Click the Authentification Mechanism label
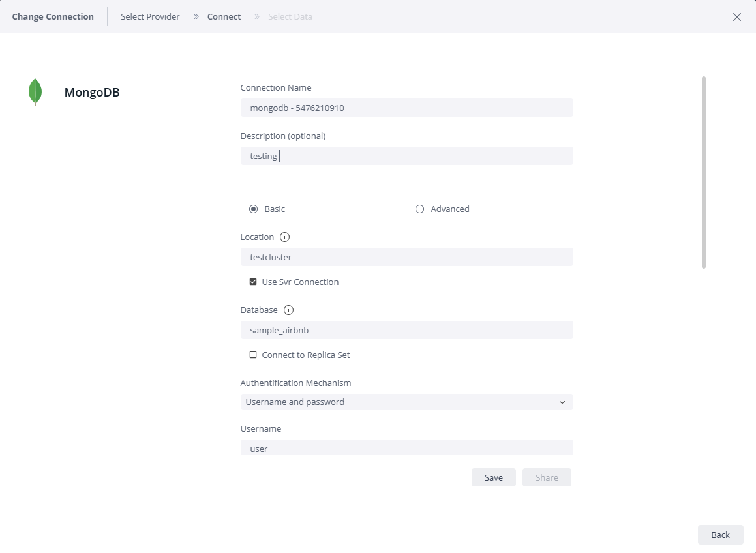This screenshot has width=756, height=553. 295,383
